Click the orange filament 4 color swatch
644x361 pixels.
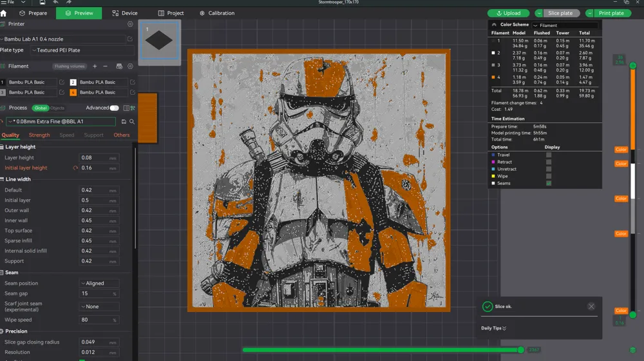[73, 93]
